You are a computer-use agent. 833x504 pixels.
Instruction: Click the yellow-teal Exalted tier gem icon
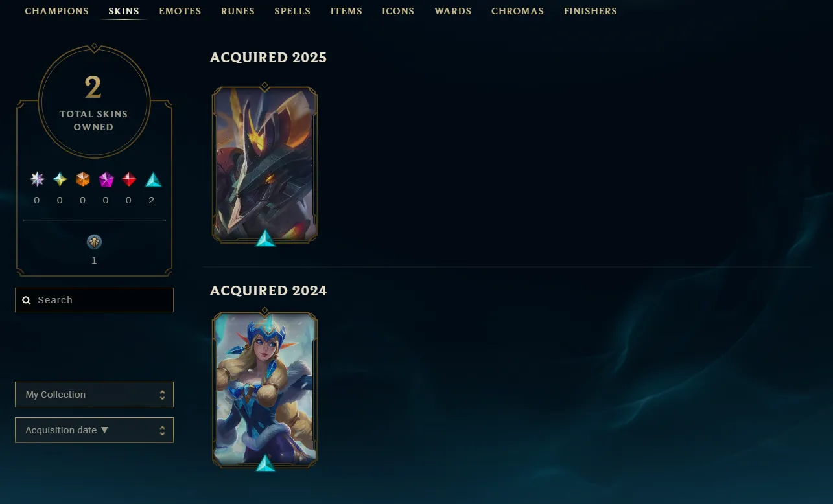point(60,179)
